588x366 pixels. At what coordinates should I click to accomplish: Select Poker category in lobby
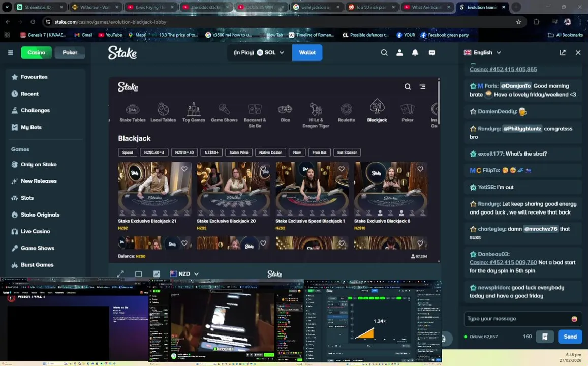(x=408, y=113)
